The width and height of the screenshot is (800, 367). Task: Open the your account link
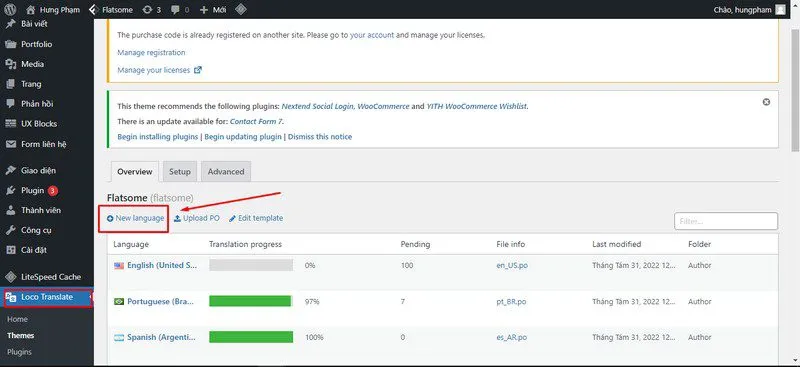372,35
